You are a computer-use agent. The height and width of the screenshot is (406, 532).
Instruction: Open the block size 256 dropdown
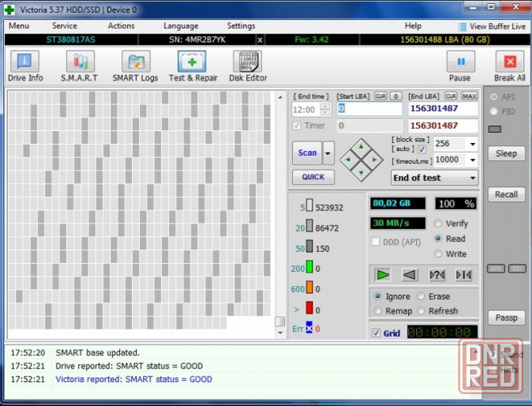[x=472, y=145]
